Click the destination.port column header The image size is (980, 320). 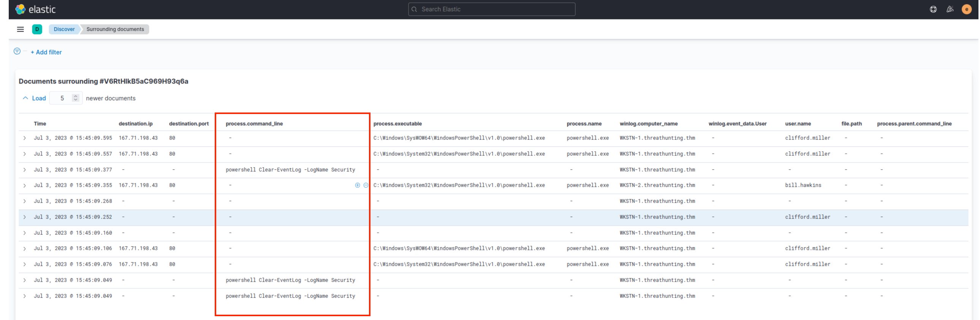[x=189, y=124]
